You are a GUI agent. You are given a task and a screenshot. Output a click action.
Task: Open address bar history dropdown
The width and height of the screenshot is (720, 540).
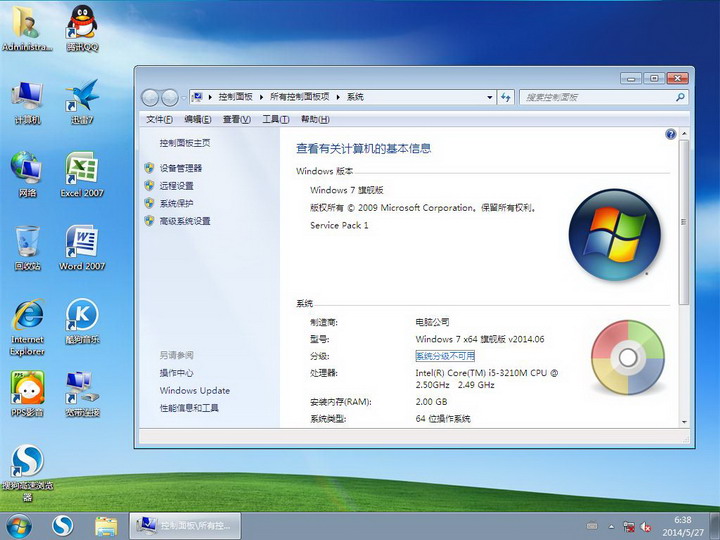(x=489, y=97)
